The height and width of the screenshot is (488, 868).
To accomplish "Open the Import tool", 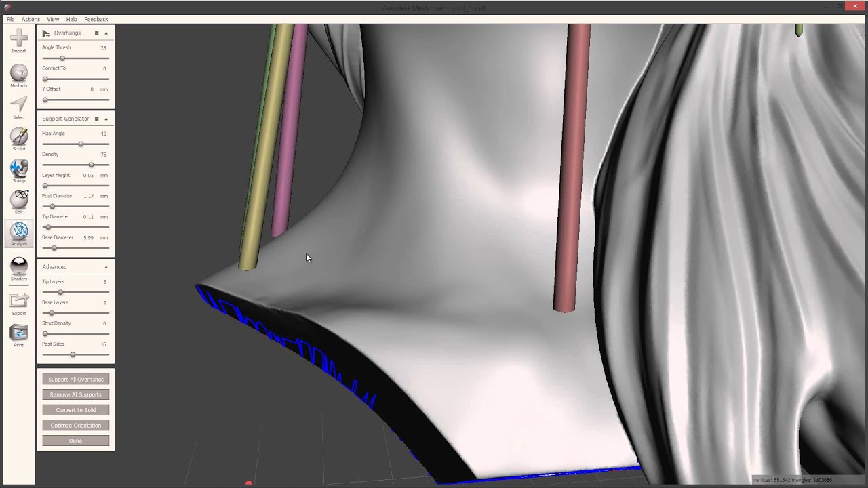I will 19,41.
